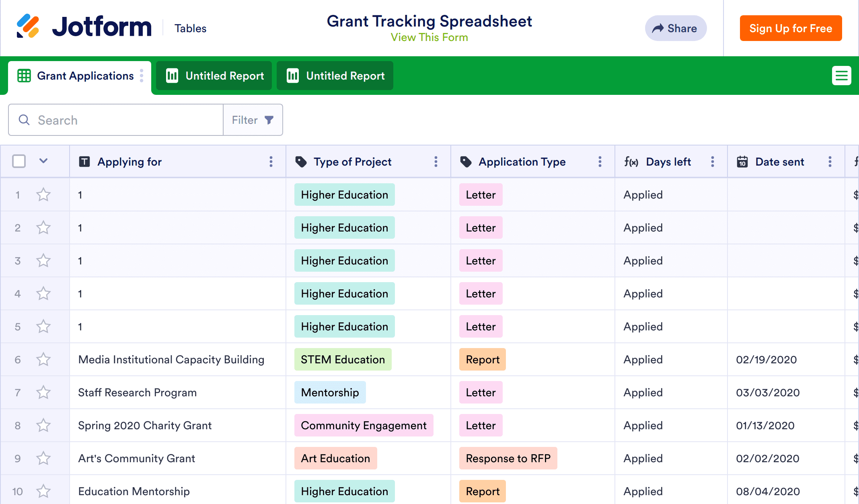Open the Filter dropdown

point(253,120)
